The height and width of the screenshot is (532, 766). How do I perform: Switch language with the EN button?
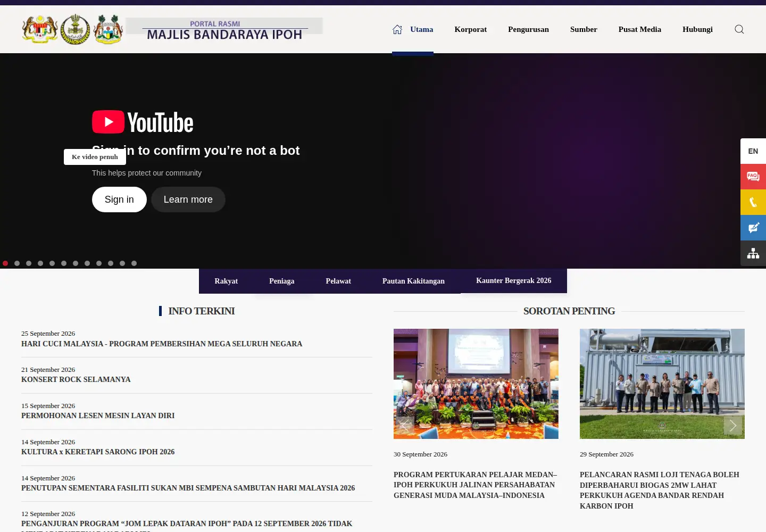point(753,151)
